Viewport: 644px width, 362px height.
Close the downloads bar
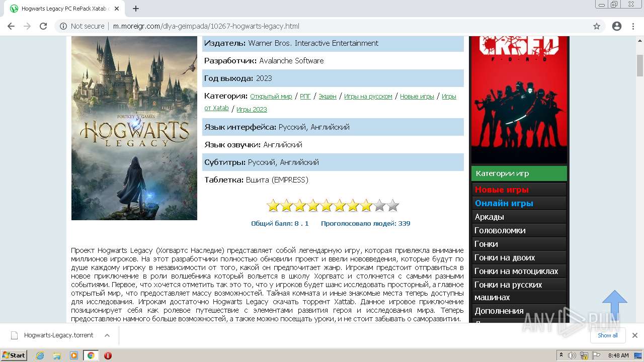(x=634, y=335)
